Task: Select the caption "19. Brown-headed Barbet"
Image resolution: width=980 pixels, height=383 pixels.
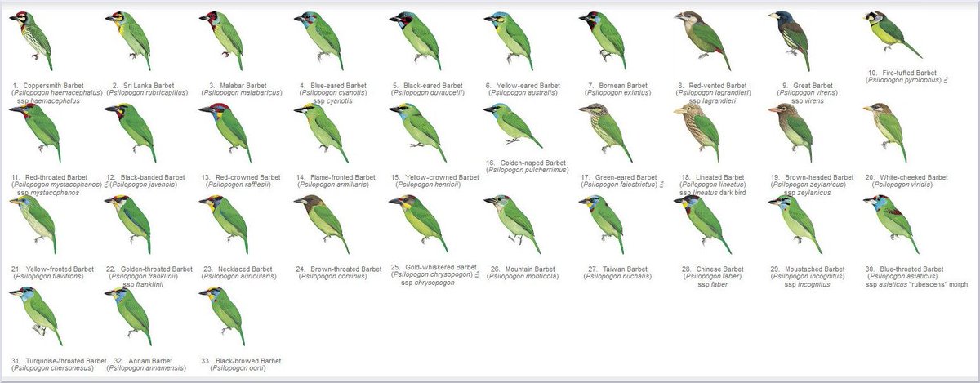Action: (x=811, y=177)
